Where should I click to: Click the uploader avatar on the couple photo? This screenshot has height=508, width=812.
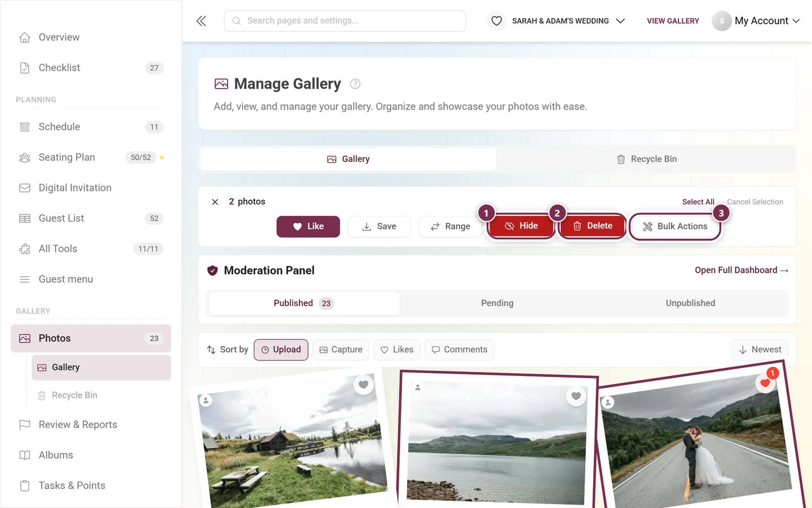[608, 402]
